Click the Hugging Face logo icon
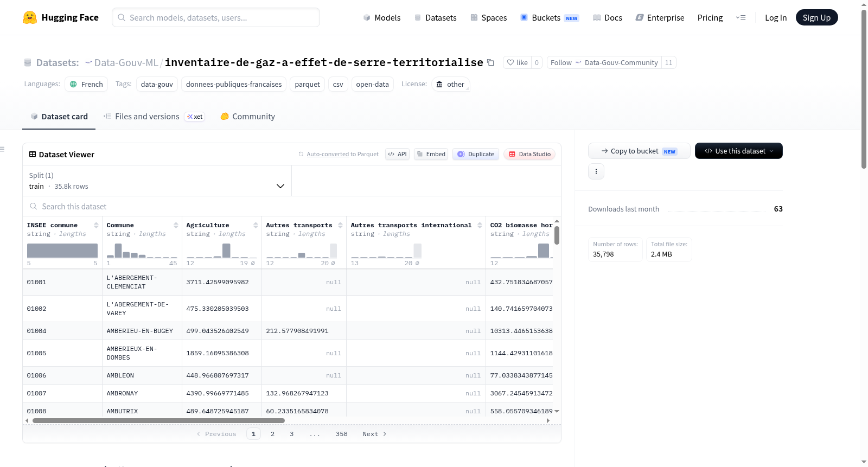The height and width of the screenshot is (467, 868). pos(30,17)
